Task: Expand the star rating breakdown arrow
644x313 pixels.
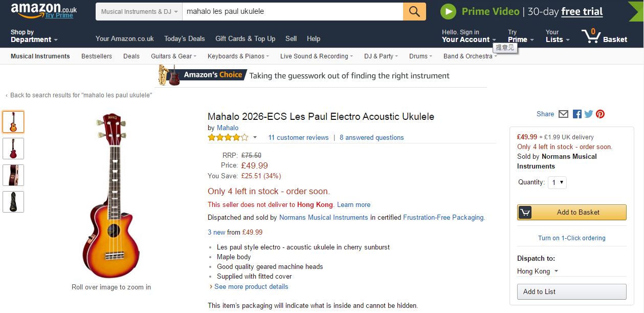Action: point(255,137)
